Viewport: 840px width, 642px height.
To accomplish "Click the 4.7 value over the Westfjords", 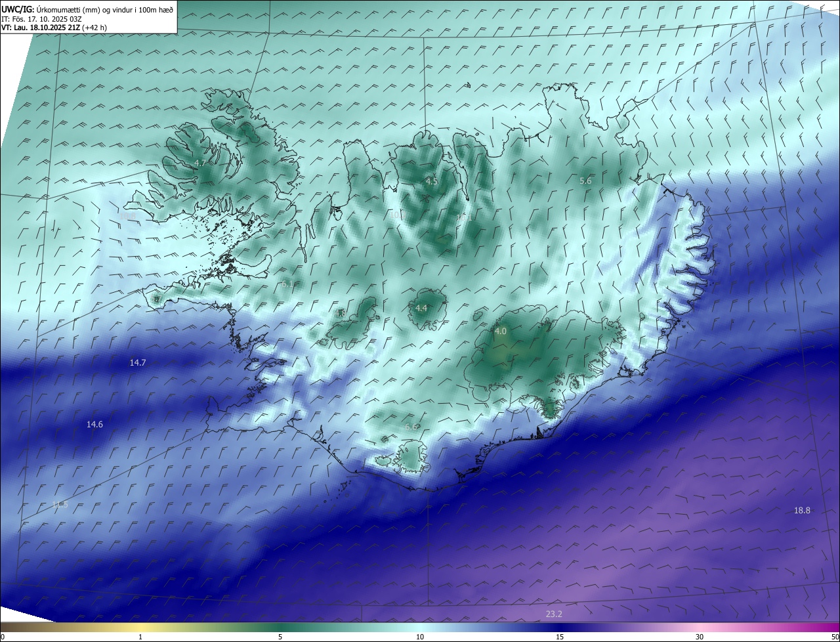I will tap(201, 163).
